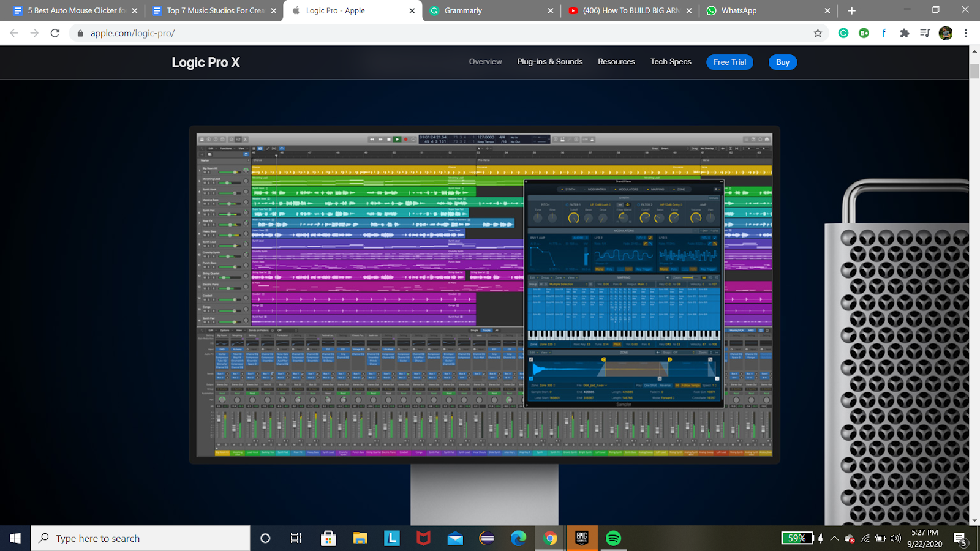Open the clock showing 5:27 PM
Screen dimensions: 980x551
(x=925, y=538)
